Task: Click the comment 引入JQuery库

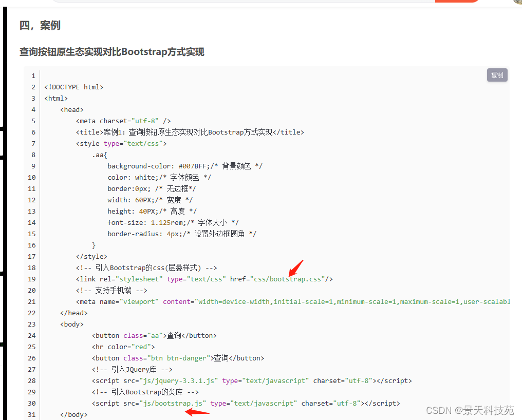Action: click(x=132, y=369)
